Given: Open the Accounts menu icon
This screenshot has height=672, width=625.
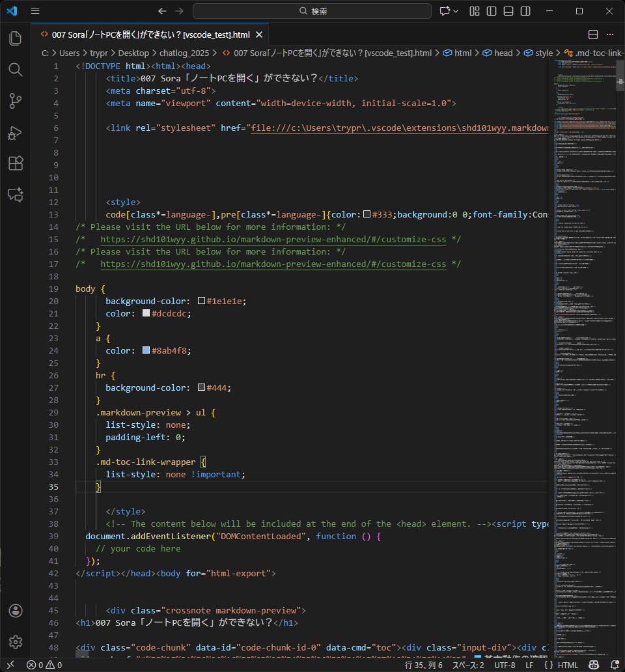Looking at the screenshot, I should pos(16,611).
